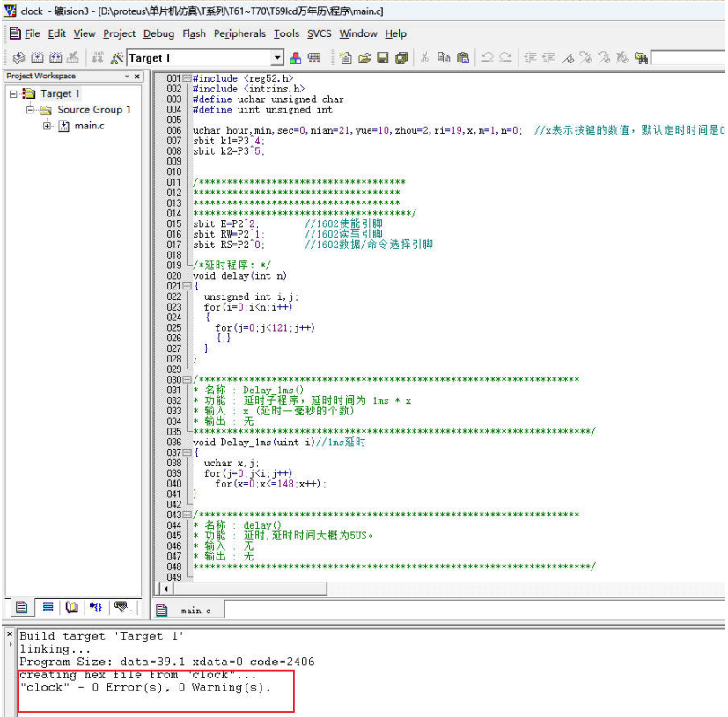Close the Project Workspace panel
Image resolution: width=728 pixels, height=717 pixels.
[x=136, y=77]
